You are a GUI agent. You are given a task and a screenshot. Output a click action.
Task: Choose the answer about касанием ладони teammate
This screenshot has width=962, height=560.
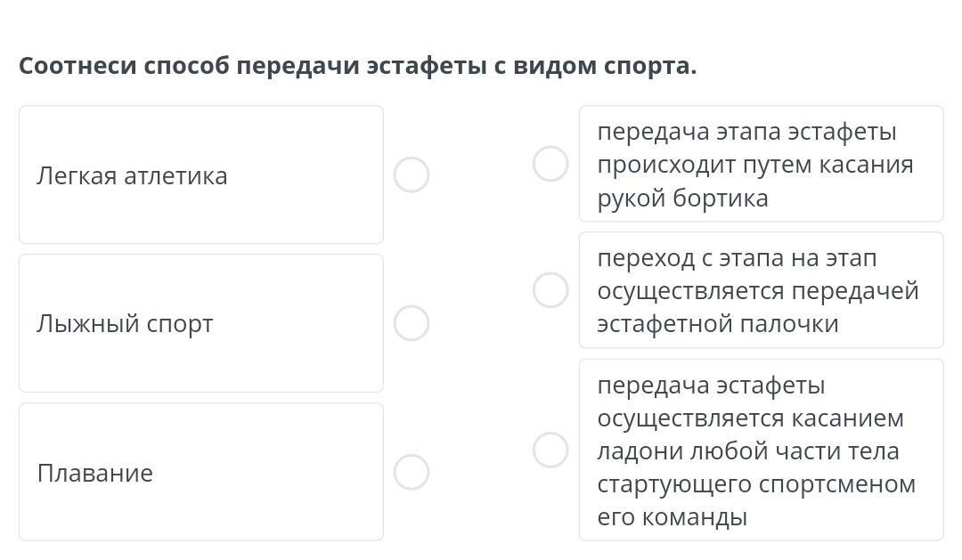(761, 450)
